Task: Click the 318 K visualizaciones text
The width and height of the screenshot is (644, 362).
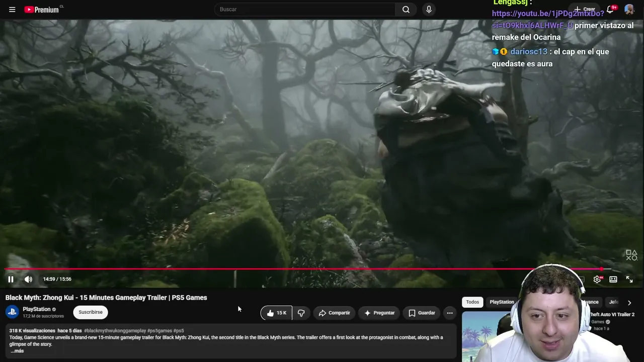Action: click(32, 331)
